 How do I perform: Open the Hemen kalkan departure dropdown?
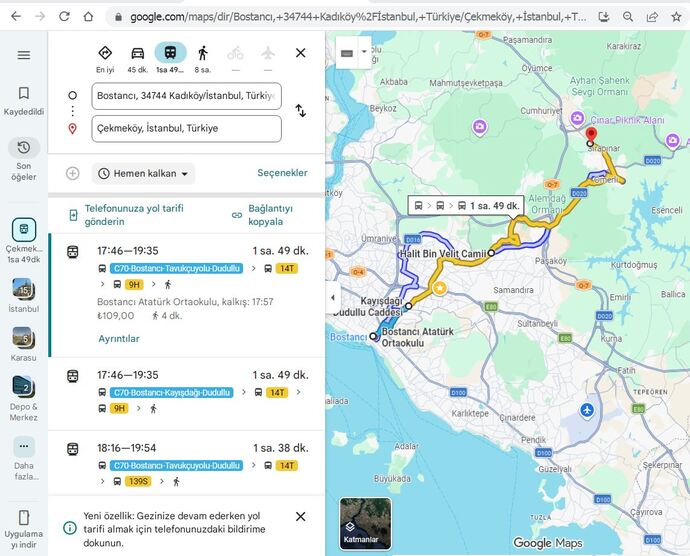pyautogui.click(x=143, y=173)
